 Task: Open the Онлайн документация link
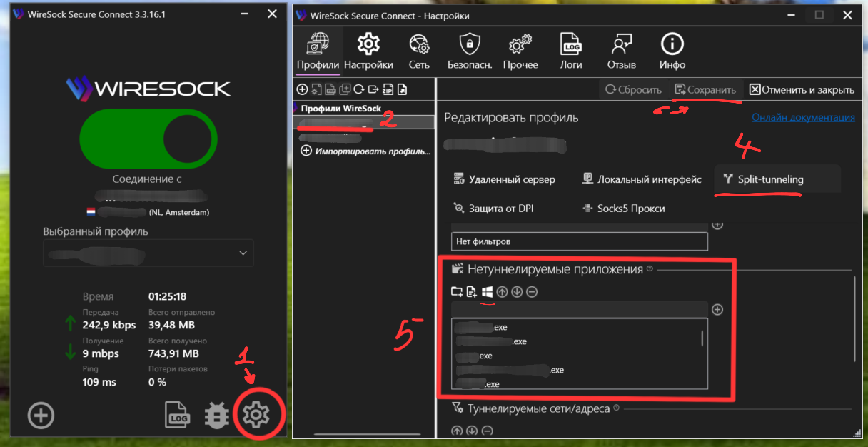803,118
